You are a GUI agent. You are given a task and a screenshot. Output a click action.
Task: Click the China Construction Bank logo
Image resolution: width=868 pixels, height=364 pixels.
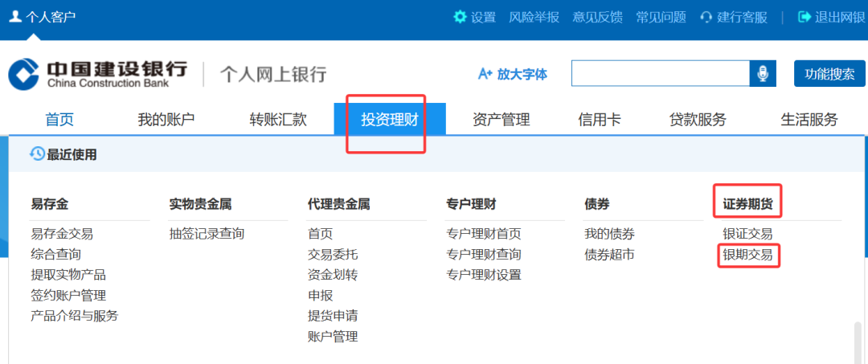click(x=97, y=75)
